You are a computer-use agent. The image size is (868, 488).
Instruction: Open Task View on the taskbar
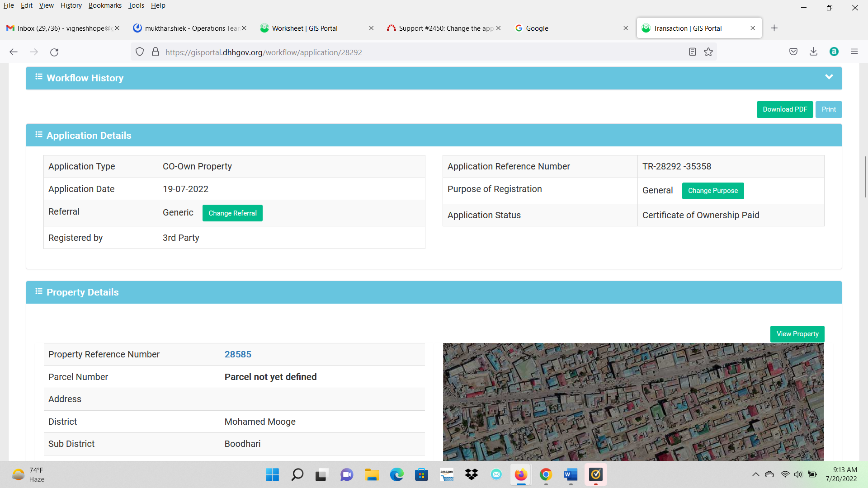(321, 474)
